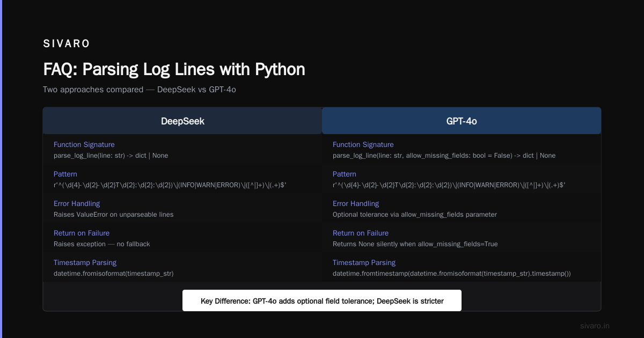The width and height of the screenshot is (644, 338).
Task: Click DeepSeek's Return on Failure label
Action: (x=82, y=233)
